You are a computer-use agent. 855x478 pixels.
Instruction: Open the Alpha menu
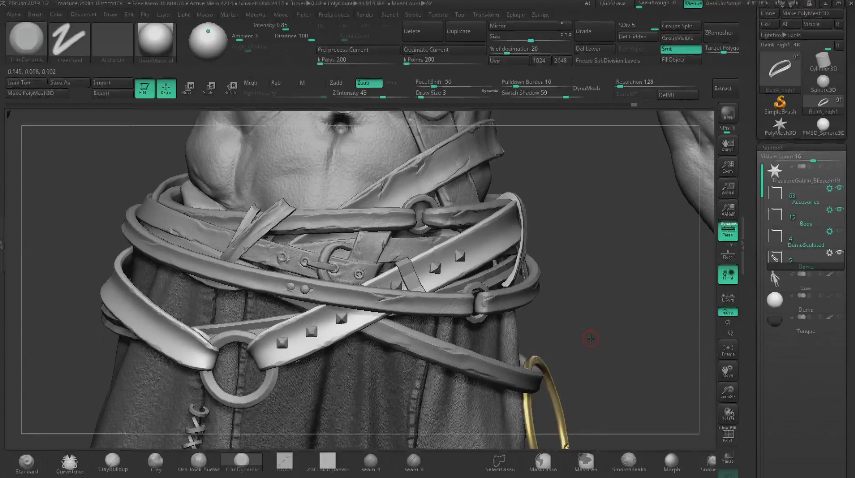[14, 15]
